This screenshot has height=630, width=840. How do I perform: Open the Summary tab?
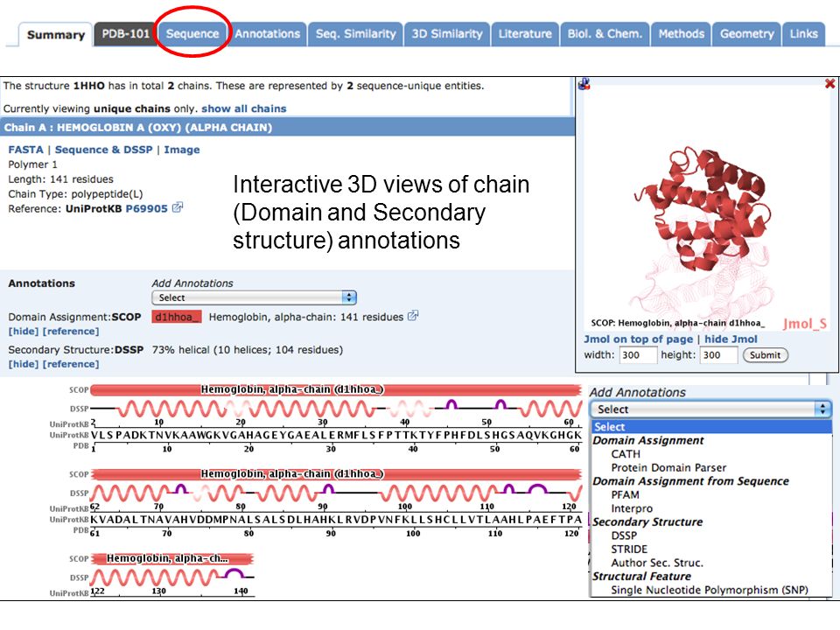pyautogui.click(x=56, y=35)
